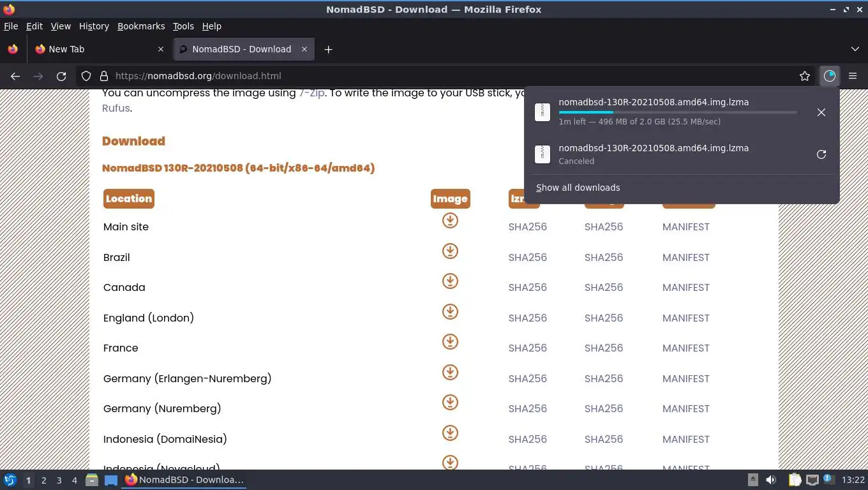Open MANIFEST link for Brazil
868x490 pixels.
(x=686, y=258)
